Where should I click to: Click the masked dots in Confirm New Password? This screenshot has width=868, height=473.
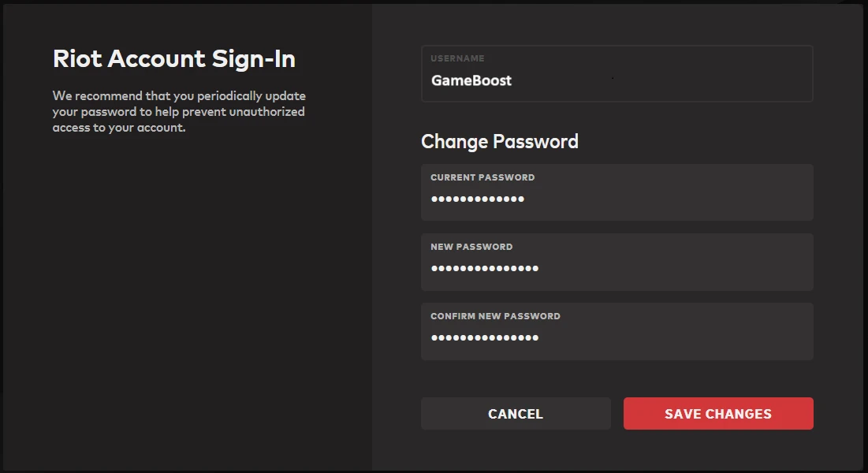pos(485,338)
